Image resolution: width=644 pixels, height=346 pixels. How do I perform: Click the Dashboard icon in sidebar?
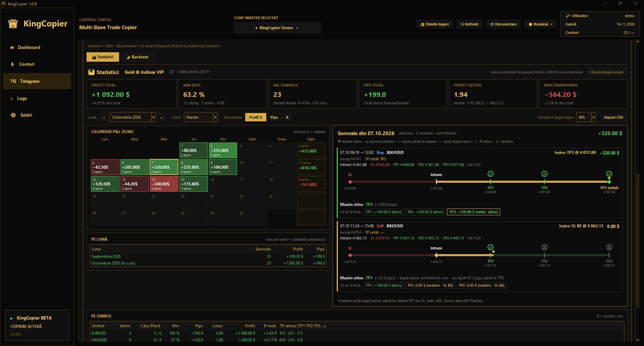[12, 47]
